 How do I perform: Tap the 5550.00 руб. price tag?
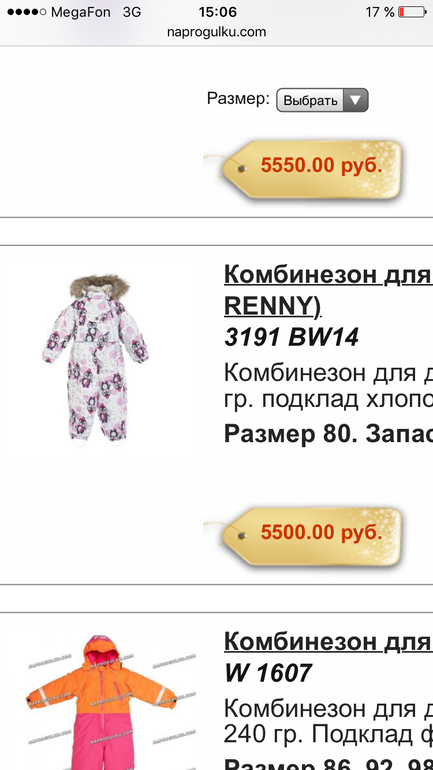tap(311, 169)
